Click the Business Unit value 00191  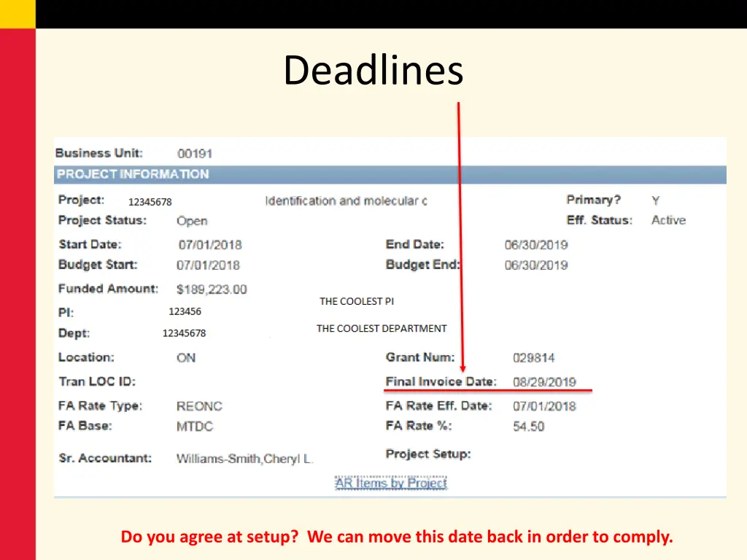(194, 154)
